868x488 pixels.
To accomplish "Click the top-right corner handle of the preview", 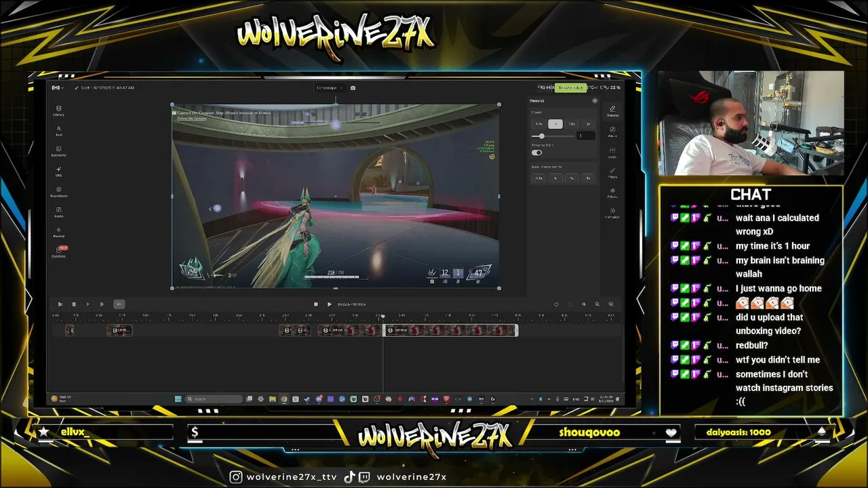I will (499, 104).
